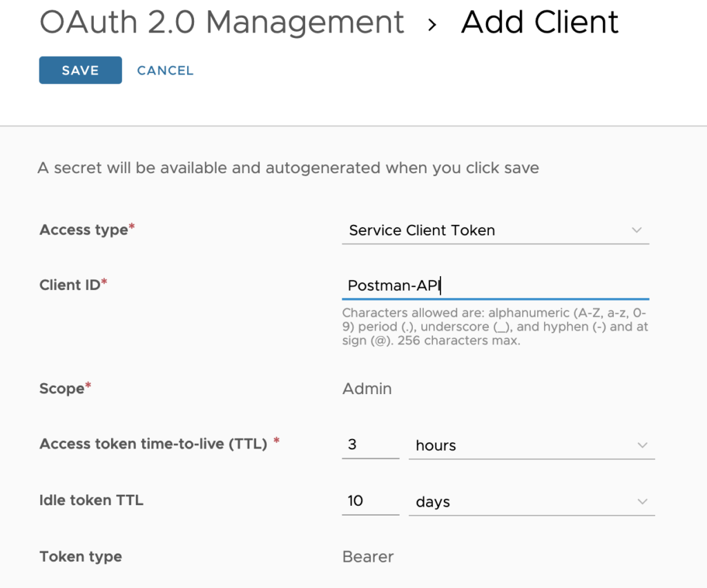This screenshot has width=707, height=588.
Task: Click the Idle token TTL value field
Action: coord(371,502)
